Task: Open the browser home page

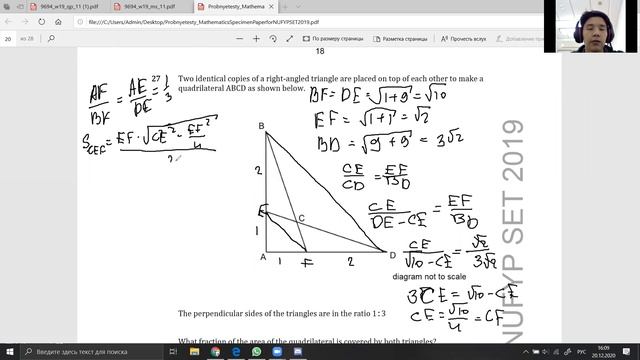Action: [x=58, y=22]
